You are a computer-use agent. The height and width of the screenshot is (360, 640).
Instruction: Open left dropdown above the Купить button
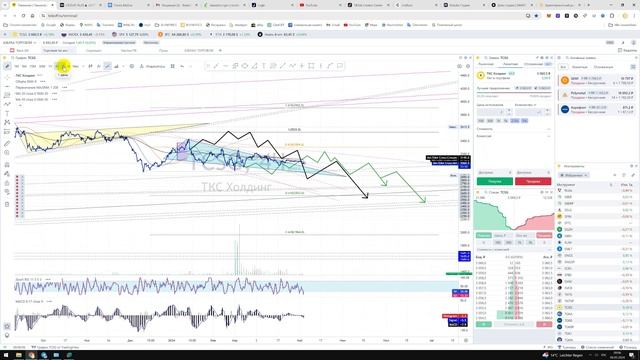coord(495,173)
